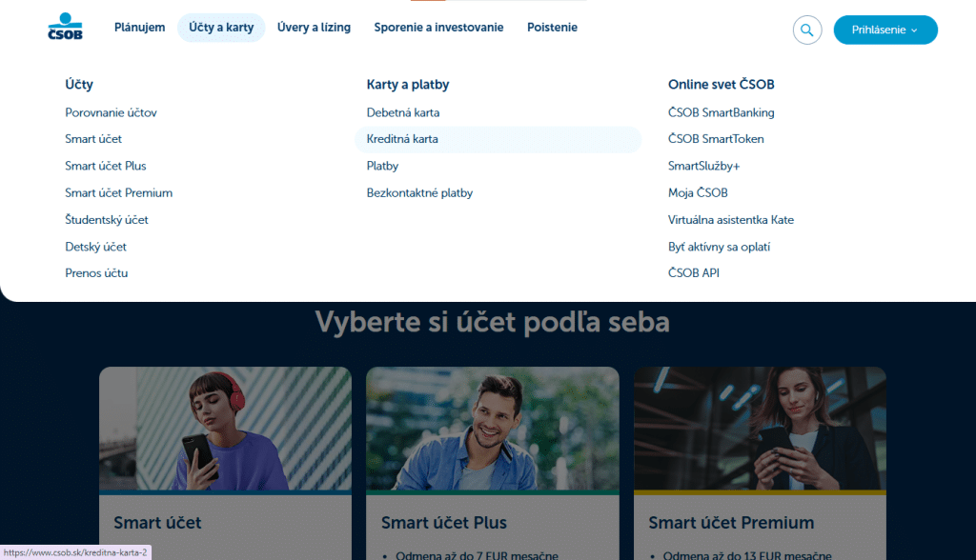Go to Študentský účet page

pyautogui.click(x=107, y=220)
